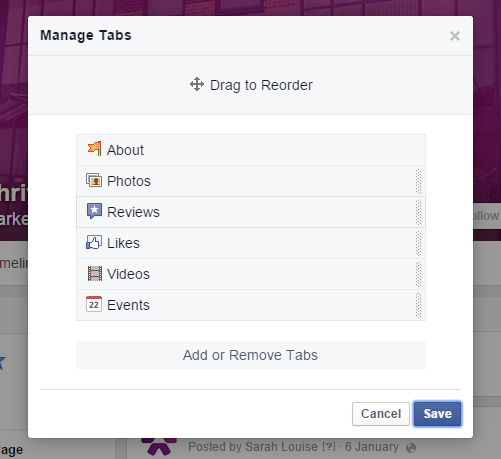Select the Reviews tab row
This screenshot has width=501, height=459.
(251, 212)
